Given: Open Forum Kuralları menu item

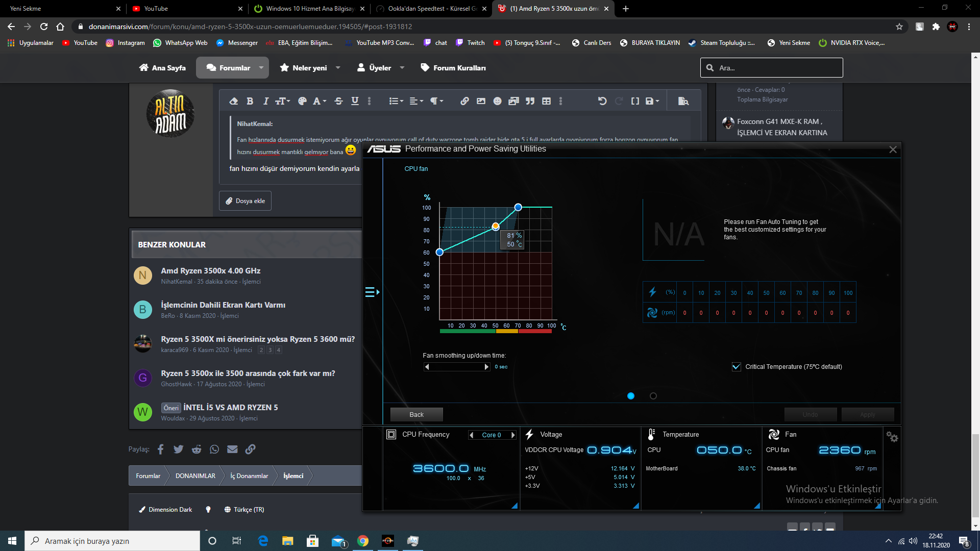Looking at the screenshot, I should point(453,68).
